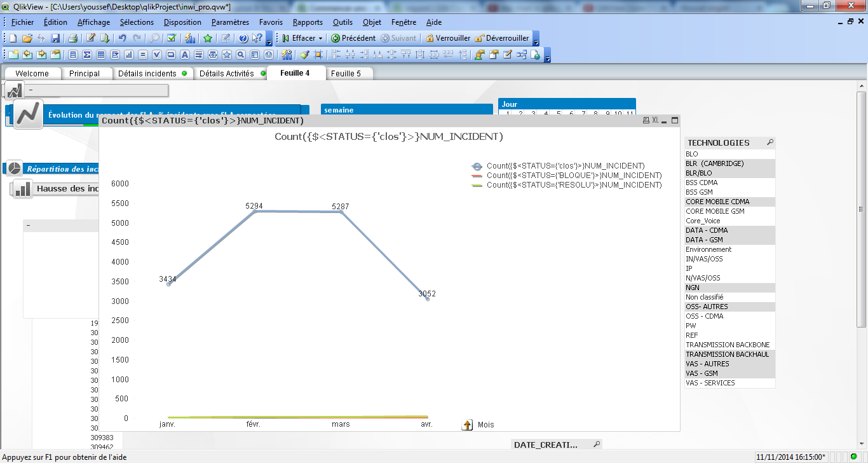
Task: Open the Current Selections checkmark icon
Action: (x=172, y=38)
